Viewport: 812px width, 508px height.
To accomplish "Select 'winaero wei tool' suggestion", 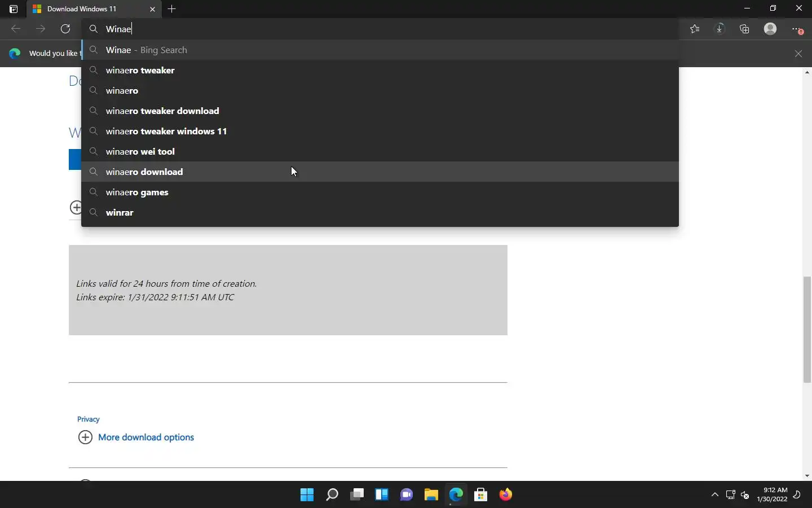I will point(380,151).
